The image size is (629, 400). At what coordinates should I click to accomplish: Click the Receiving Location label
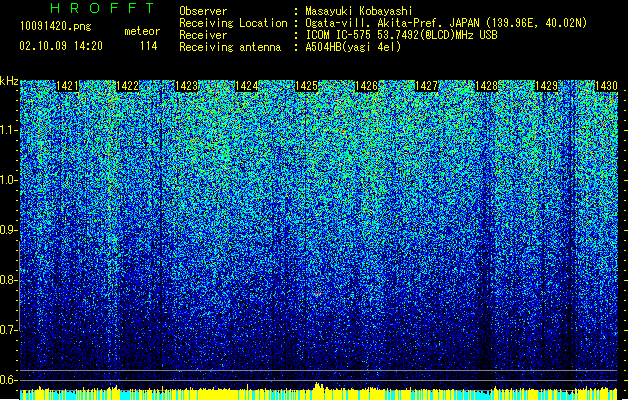[233, 23]
